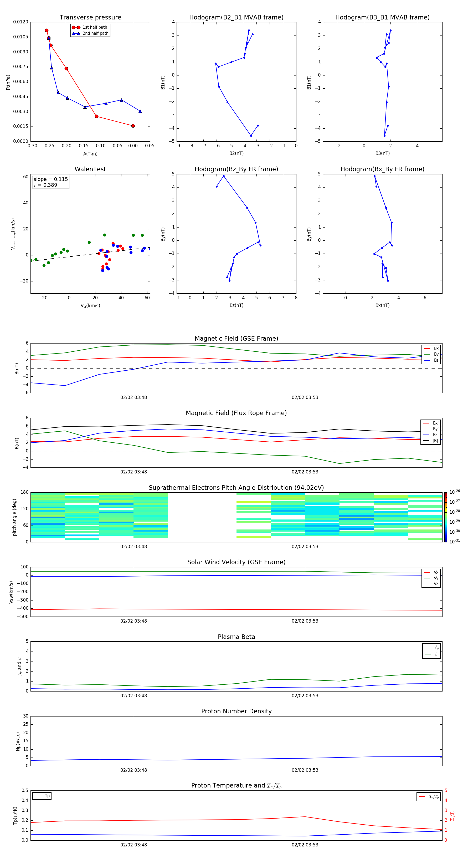The height and width of the screenshot is (868, 473).
Task: Click 'B3(nT)' x-axis label
Action: (x=382, y=153)
